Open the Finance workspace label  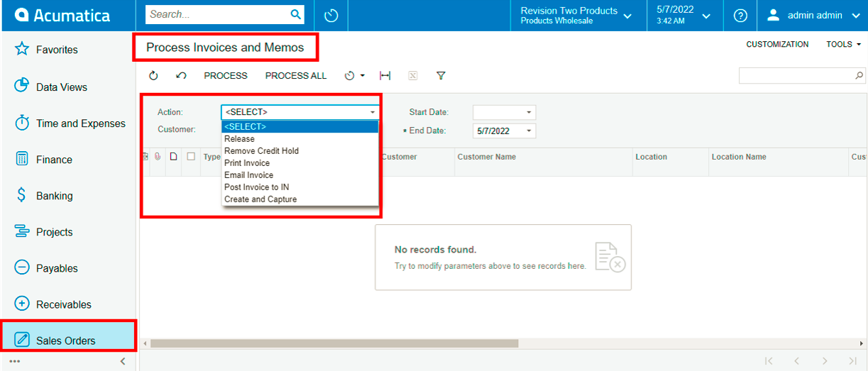54,160
